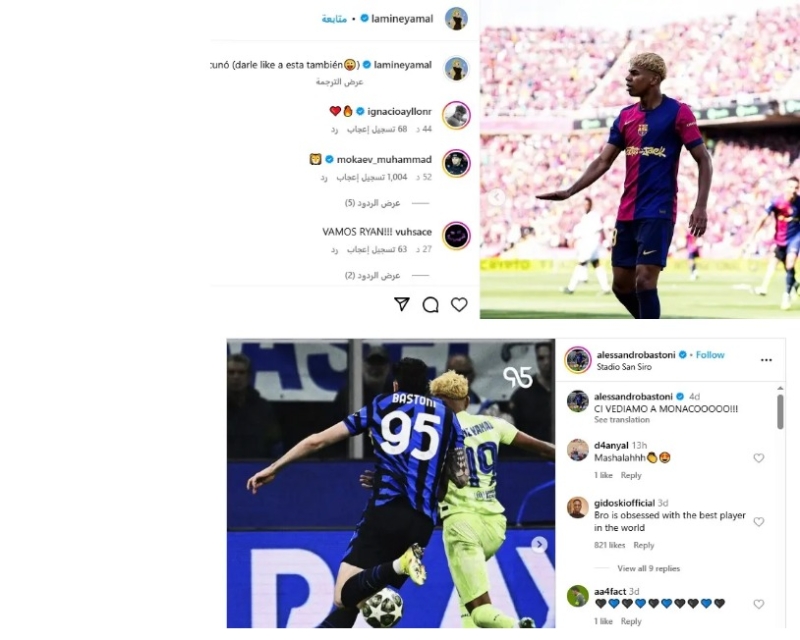
Task: Like aa4fact's hearts comment
Action: pyautogui.click(x=759, y=604)
